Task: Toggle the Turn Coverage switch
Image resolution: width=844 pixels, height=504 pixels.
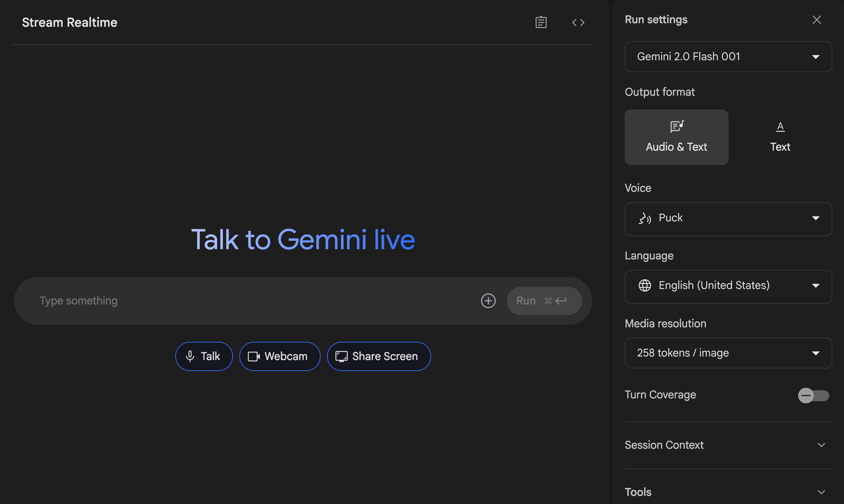Action: pos(813,396)
